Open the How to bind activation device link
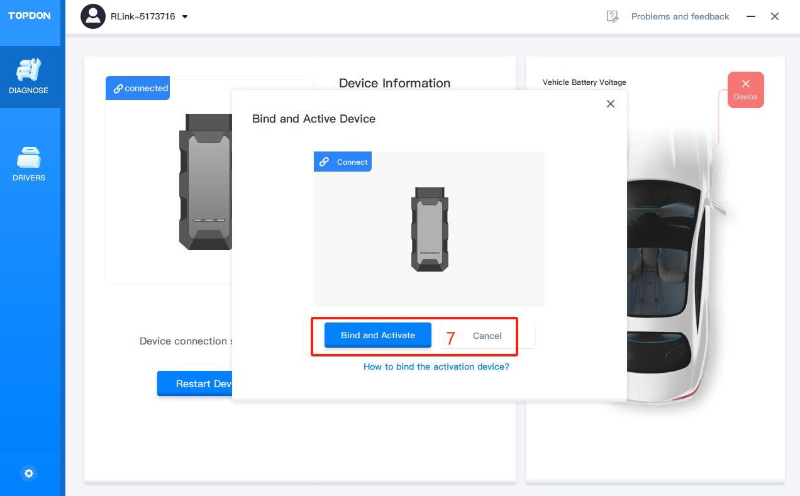 point(436,367)
